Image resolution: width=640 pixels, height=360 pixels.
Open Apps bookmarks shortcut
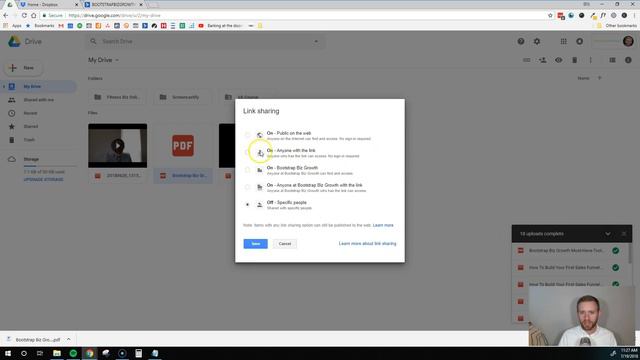click(x=12, y=26)
